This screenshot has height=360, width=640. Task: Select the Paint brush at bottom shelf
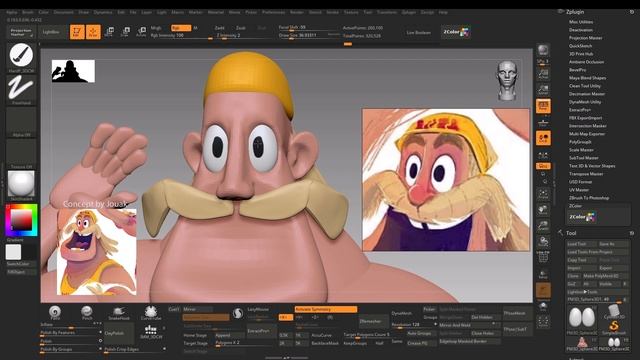(55, 313)
